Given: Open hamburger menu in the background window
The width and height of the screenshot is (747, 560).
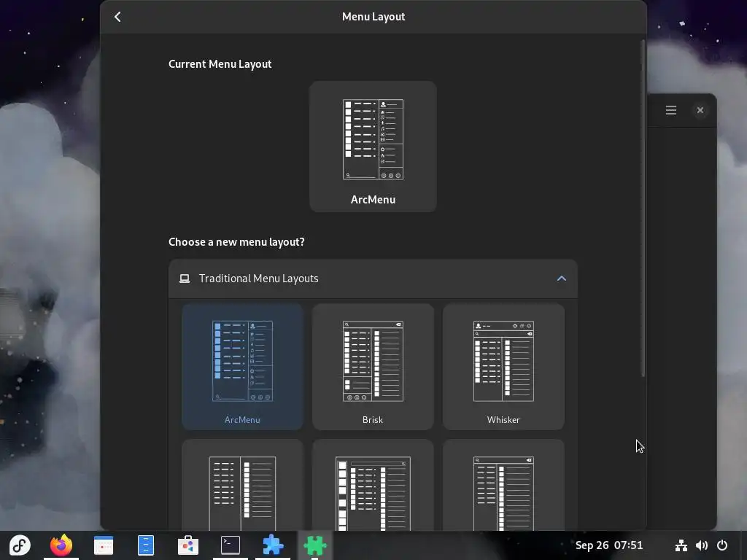Looking at the screenshot, I should 671,111.
